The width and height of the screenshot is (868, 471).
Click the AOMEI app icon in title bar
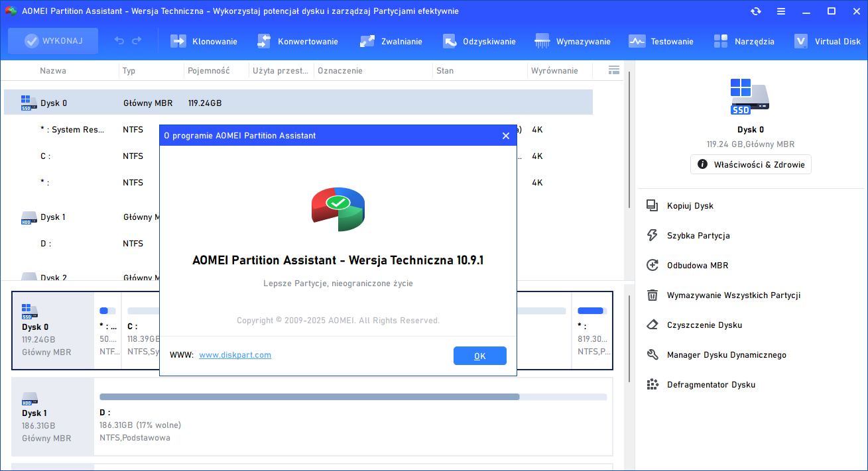click(11, 11)
